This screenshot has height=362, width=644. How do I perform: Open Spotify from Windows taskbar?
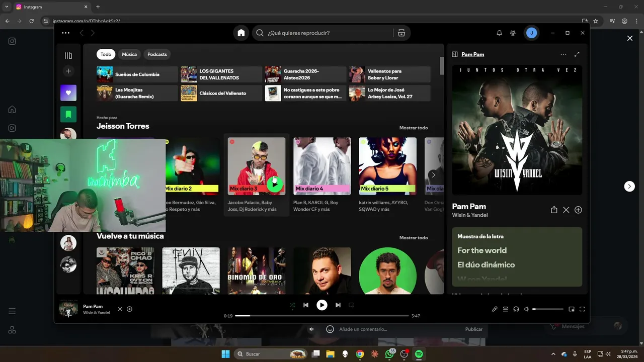point(419,354)
